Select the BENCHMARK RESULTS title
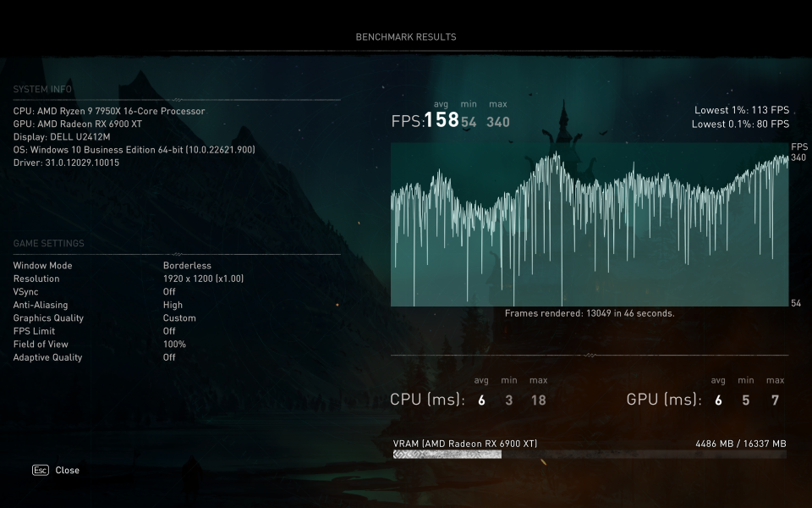This screenshot has height=508, width=812. (406, 36)
